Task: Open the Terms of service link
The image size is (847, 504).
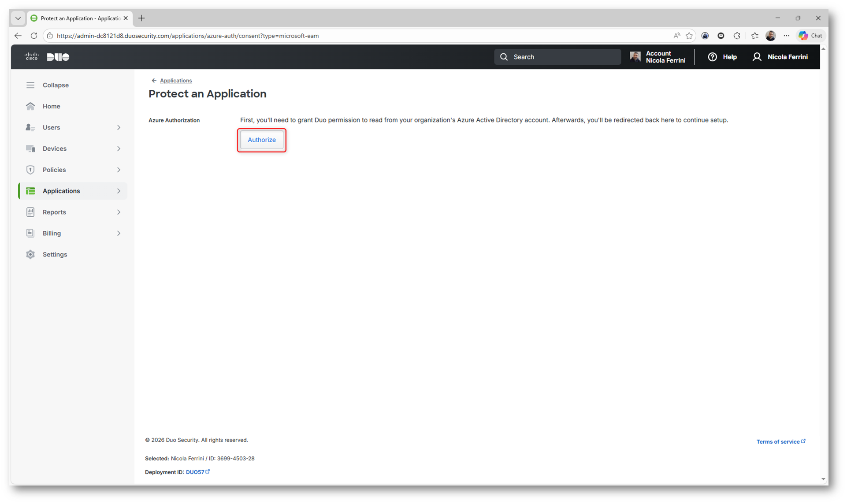Action: tap(778, 441)
